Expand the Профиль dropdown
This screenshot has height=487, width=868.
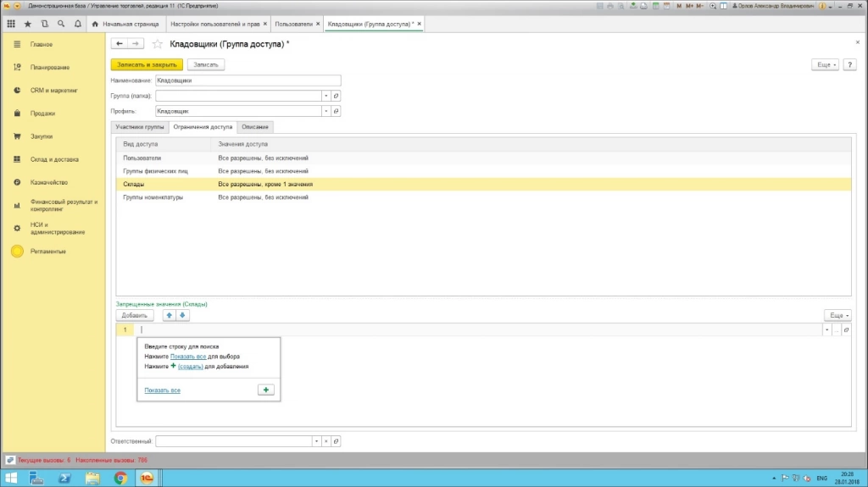pos(326,111)
